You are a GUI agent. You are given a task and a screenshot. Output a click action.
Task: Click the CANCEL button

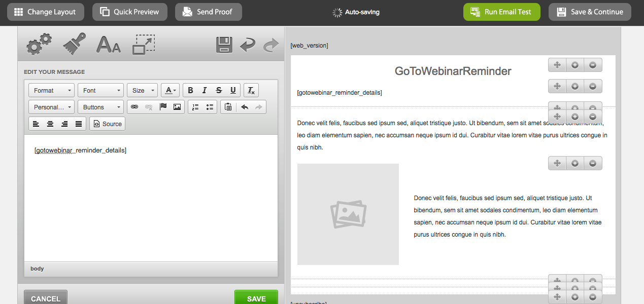[46, 298]
